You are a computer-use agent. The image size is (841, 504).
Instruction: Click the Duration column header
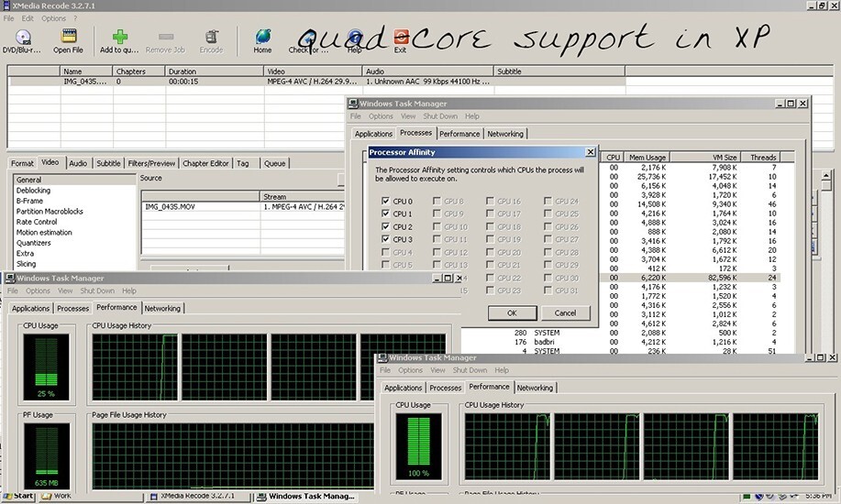coord(215,71)
